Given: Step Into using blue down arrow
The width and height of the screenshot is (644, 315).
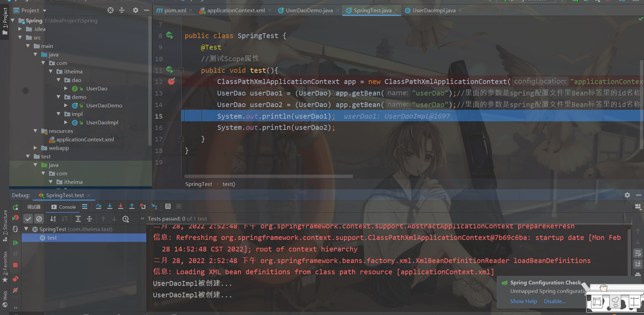Looking at the screenshot, I should point(110,207).
